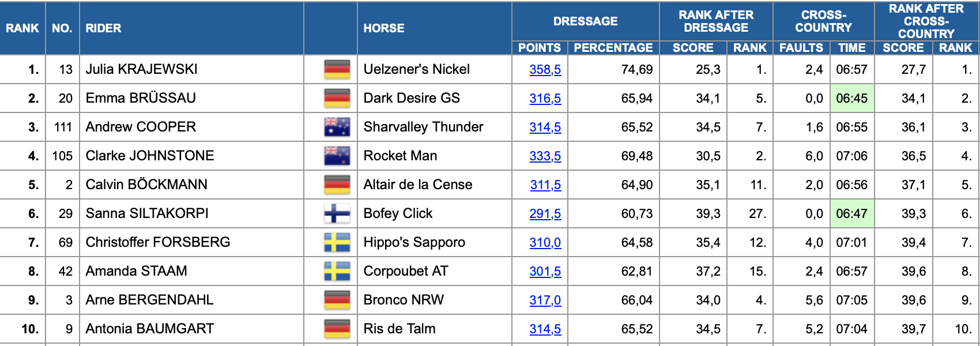
Task: Click the German flag beside Julia KRAJEWSKI
Action: point(337,69)
